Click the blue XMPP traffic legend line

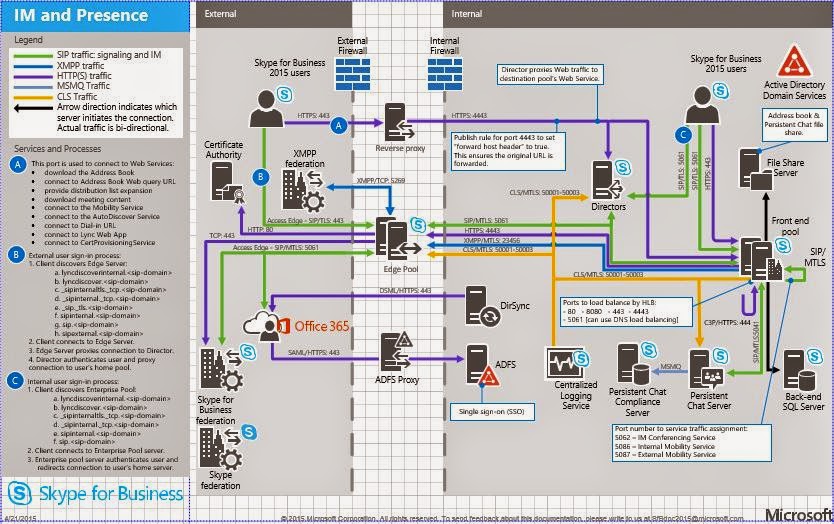point(32,66)
